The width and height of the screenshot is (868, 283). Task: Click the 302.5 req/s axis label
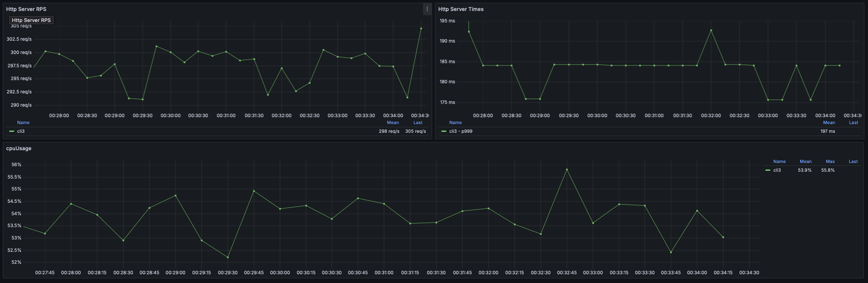[19, 39]
